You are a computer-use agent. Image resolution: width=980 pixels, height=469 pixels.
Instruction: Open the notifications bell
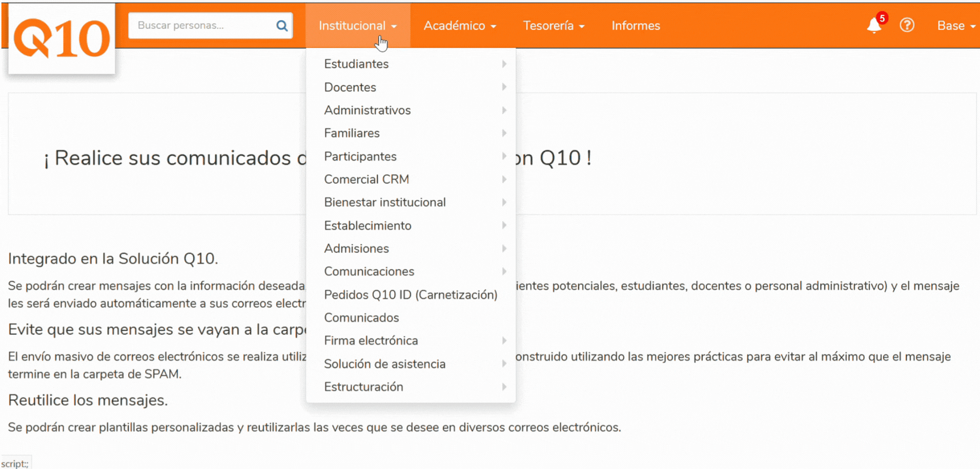coord(874,25)
